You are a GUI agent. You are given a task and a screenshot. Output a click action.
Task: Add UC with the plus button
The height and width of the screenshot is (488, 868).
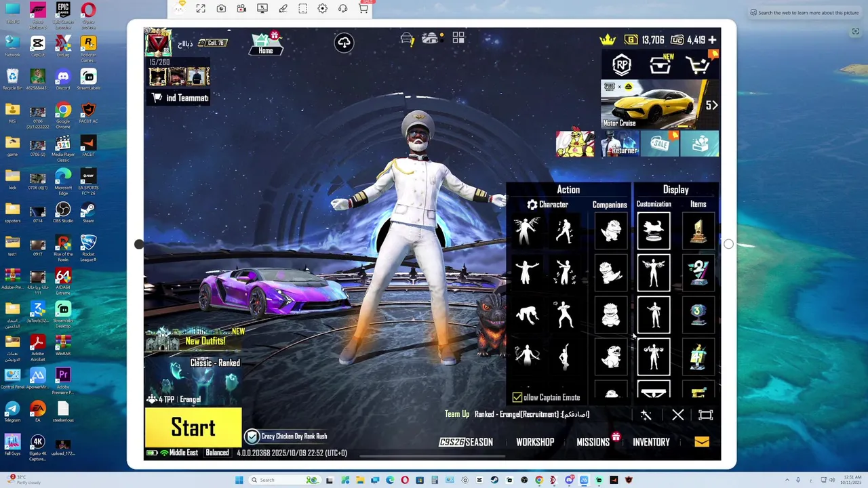click(712, 40)
